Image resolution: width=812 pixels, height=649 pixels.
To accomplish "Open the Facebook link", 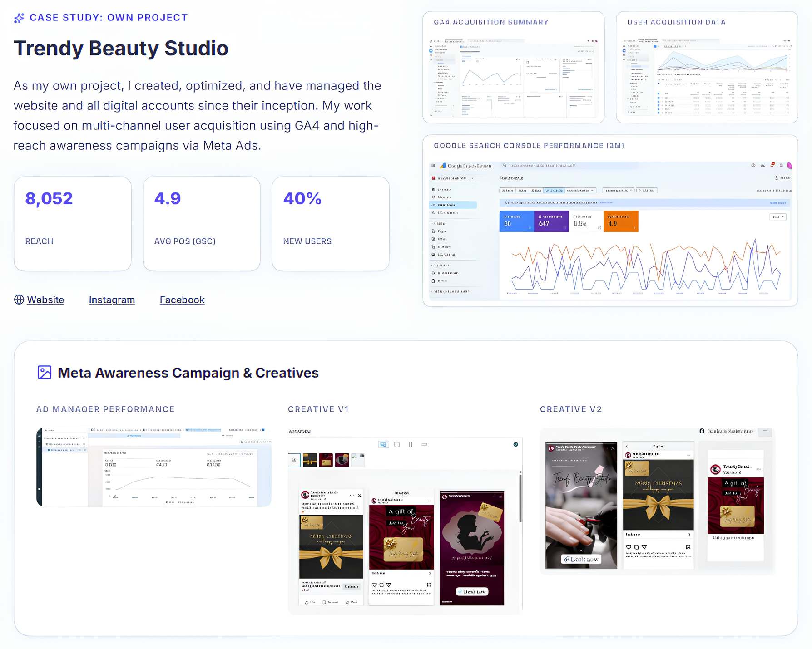I will click(182, 300).
